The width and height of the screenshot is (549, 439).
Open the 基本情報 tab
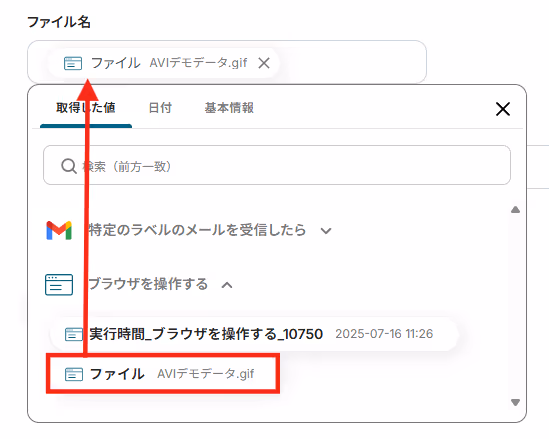(x=229, y=108)
